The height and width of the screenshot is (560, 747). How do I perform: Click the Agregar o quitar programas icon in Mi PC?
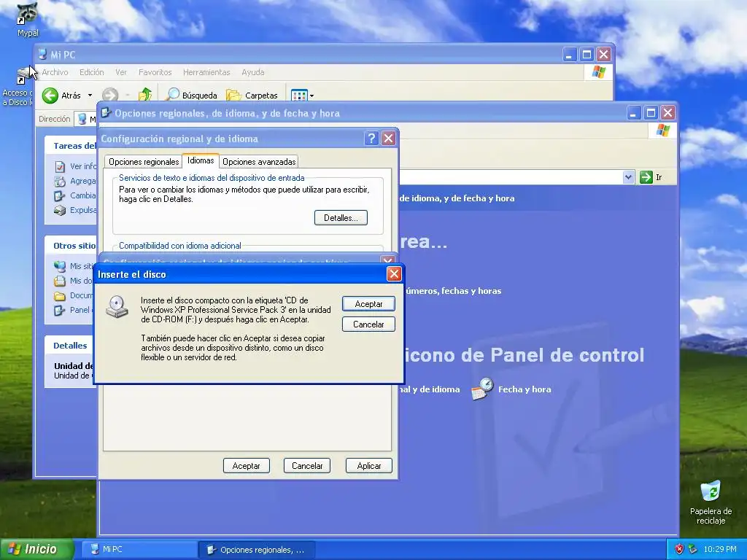(x=60, y=181)
